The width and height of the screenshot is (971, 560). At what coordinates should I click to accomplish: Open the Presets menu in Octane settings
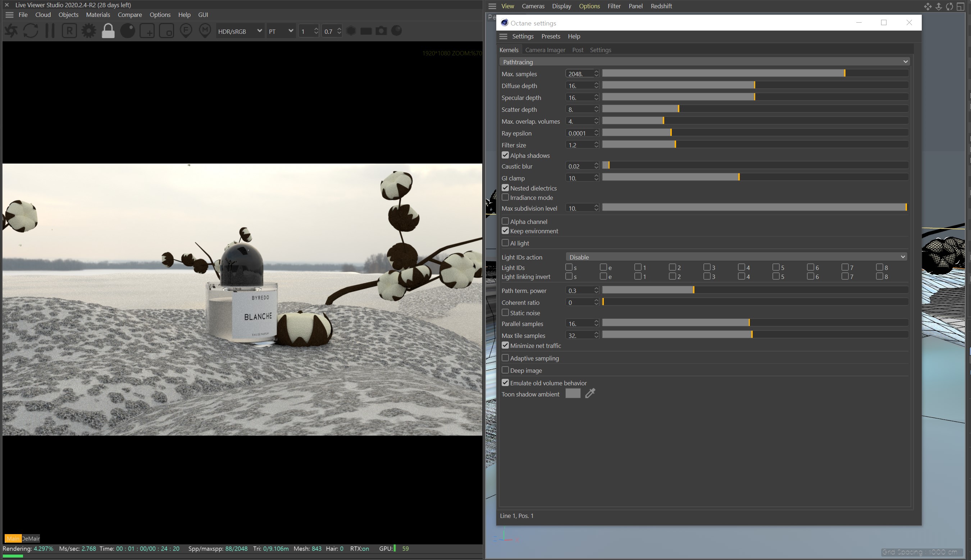pos(551,36)
